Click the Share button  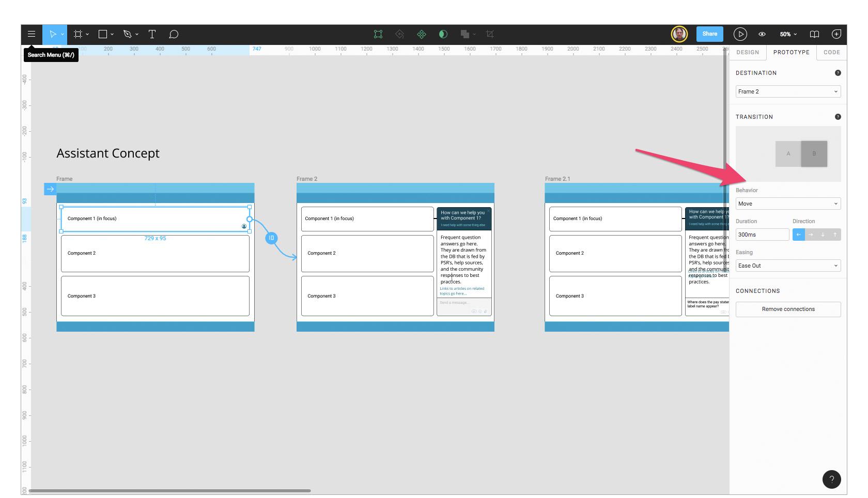point(709,34)
